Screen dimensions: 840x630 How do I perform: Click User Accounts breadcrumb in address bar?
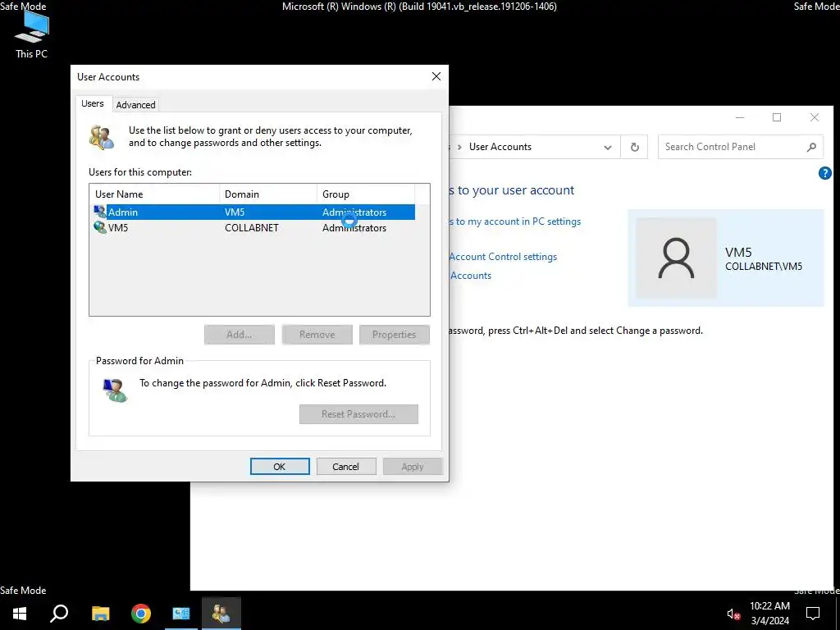tap(500, 147)
